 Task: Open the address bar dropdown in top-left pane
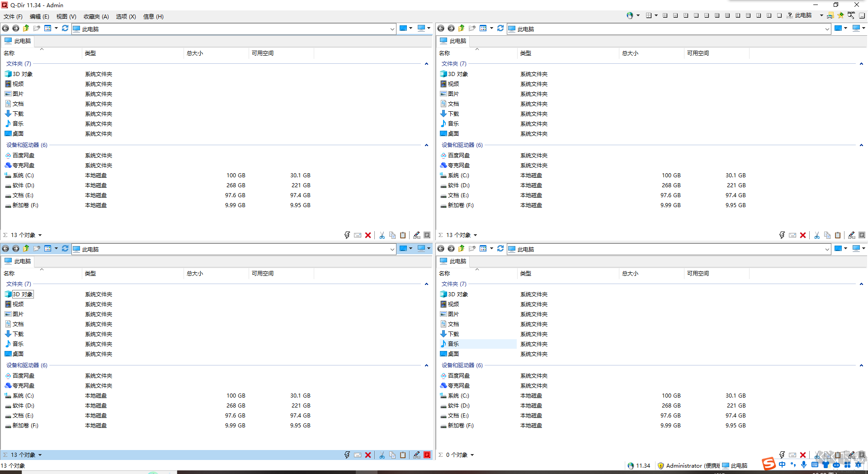pyautogui.click(x=392, y=29)
